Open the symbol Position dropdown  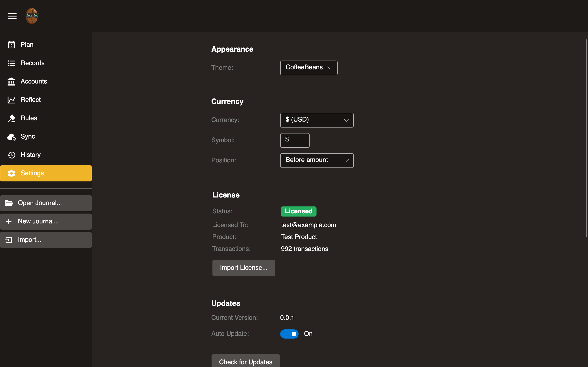pos(317,160)
